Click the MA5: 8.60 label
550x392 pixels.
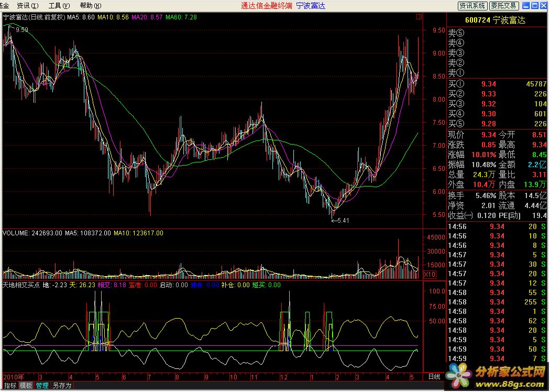[81, 17]
